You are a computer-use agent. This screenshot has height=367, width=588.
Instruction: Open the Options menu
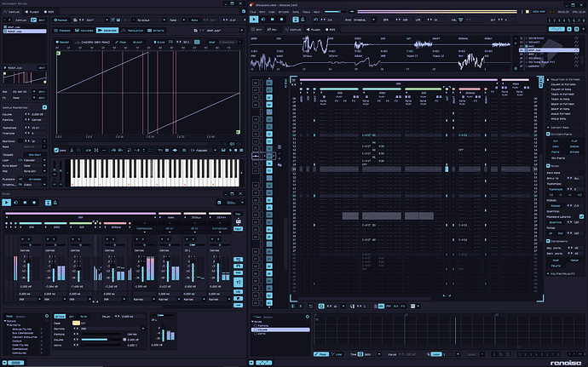coord(284,12)
